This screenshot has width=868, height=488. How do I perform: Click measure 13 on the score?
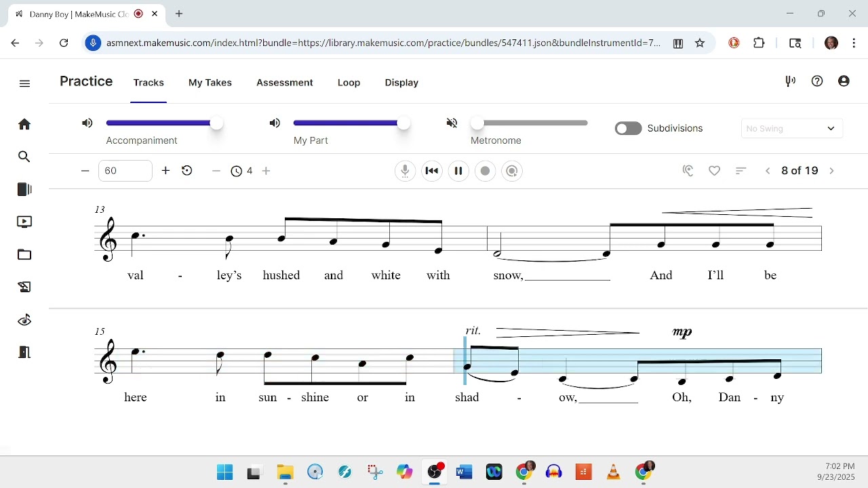[x=291, y=237]
